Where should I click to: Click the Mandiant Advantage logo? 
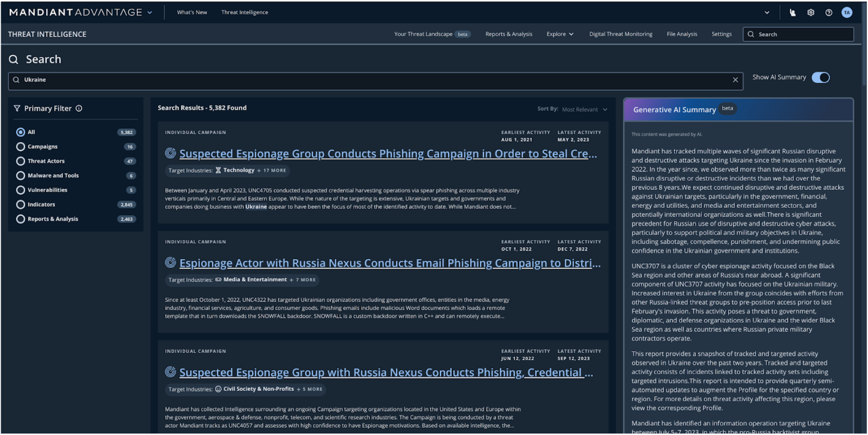(x=76, y=13)
